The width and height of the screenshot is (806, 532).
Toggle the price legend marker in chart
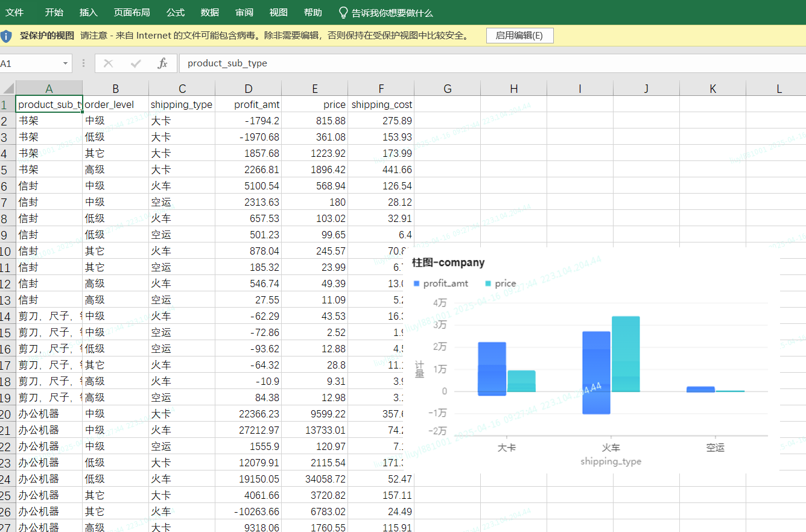pos(488,283)
